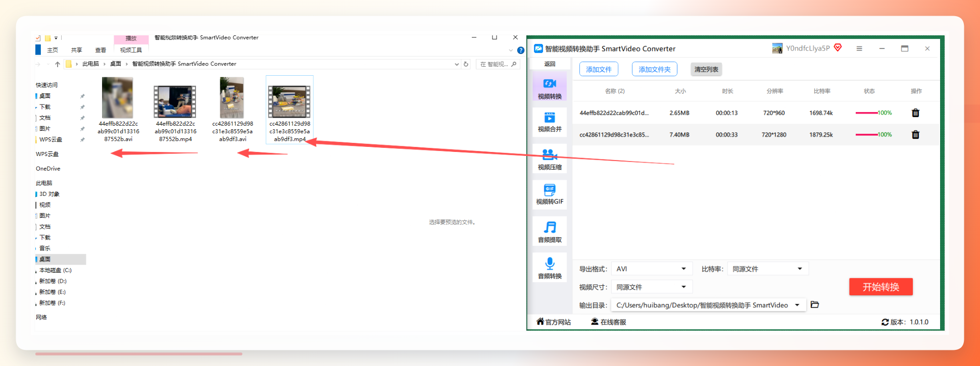Screen dimensions: 980x366
Task: Open the 音频提取 audio extract tool
Action: click(550, 232)
